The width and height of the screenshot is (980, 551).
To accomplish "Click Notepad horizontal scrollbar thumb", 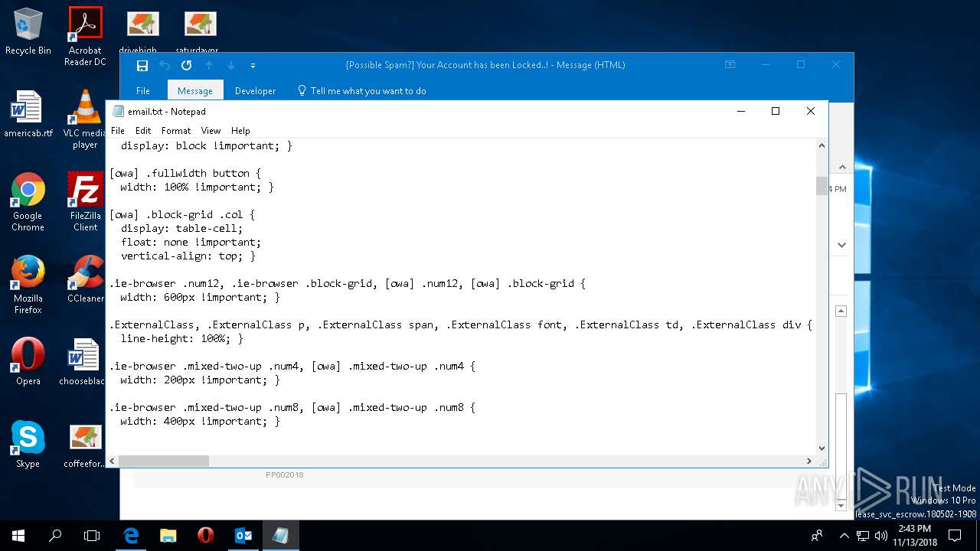I will coord(164,461).
